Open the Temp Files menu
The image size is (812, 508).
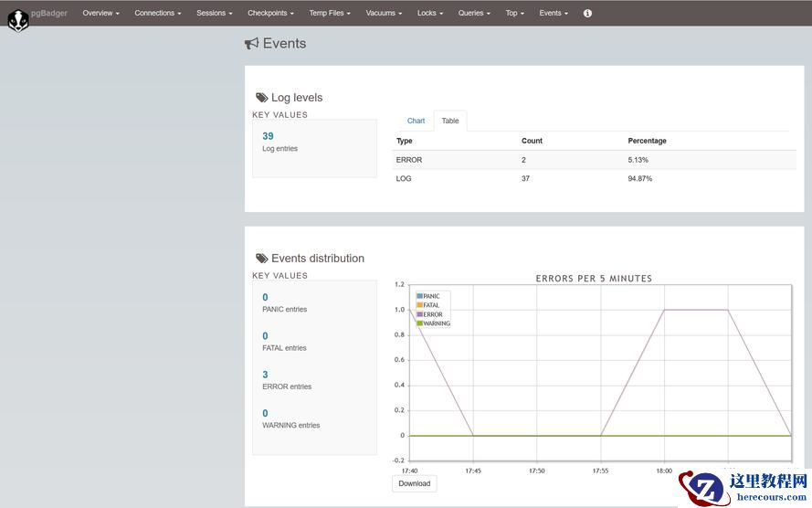coord(330,14)
